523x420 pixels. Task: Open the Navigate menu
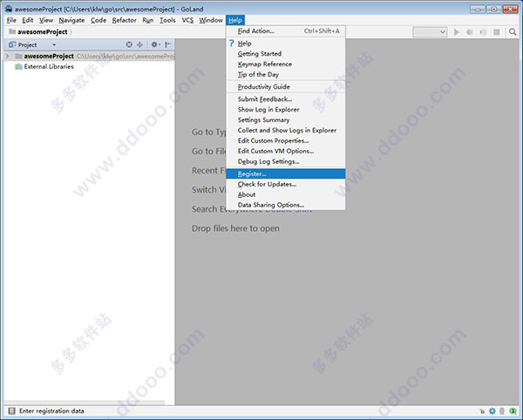click(x=71, y=20)
